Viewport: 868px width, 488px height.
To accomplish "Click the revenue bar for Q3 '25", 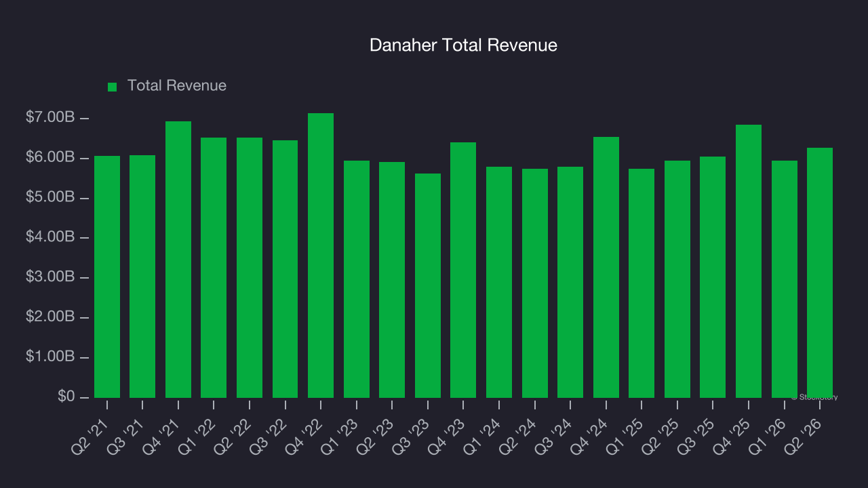I will 713,277.
